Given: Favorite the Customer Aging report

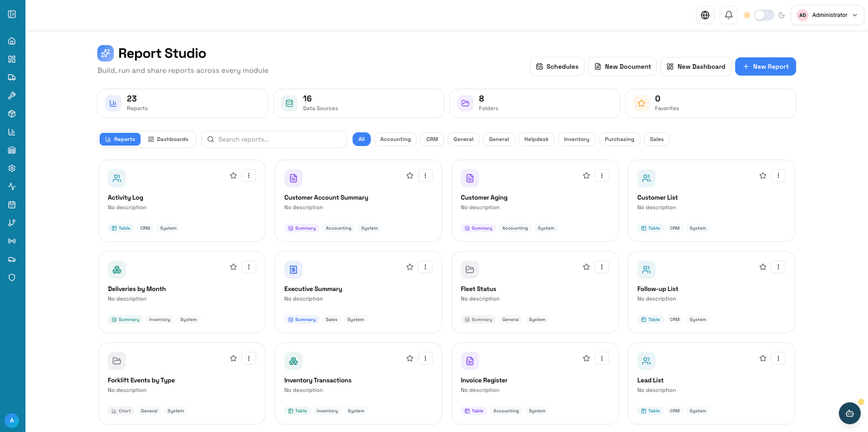Looking at the screenshot, I should click(586, 176).
